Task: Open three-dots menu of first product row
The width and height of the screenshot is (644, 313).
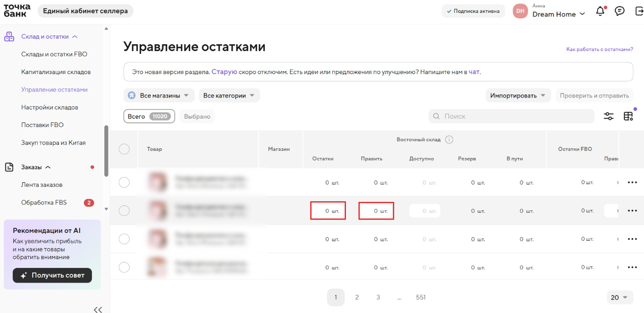Action: [x=633, y=182]
